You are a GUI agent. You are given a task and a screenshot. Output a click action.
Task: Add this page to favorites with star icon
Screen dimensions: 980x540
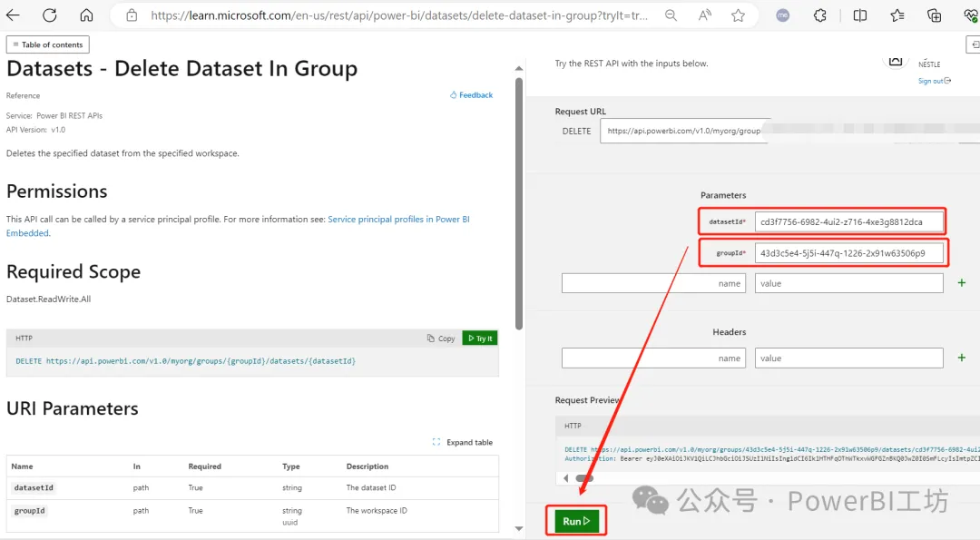click(738, 15)
